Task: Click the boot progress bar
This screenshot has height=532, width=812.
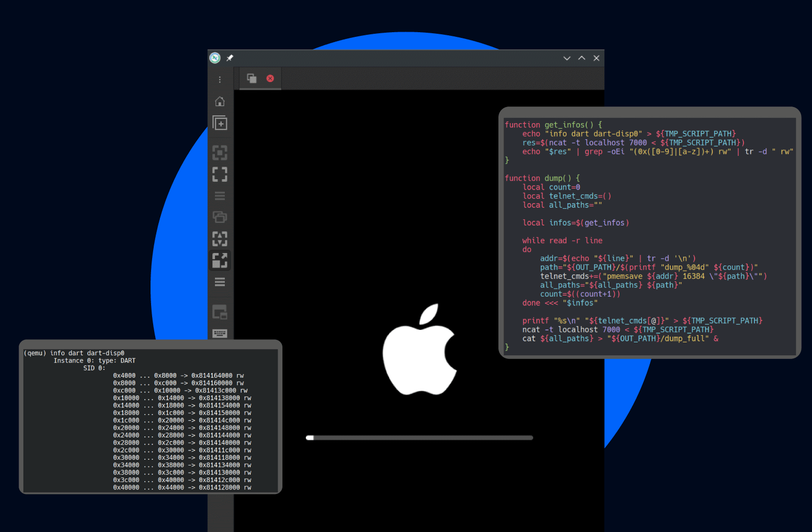Action: coord(419,438)
